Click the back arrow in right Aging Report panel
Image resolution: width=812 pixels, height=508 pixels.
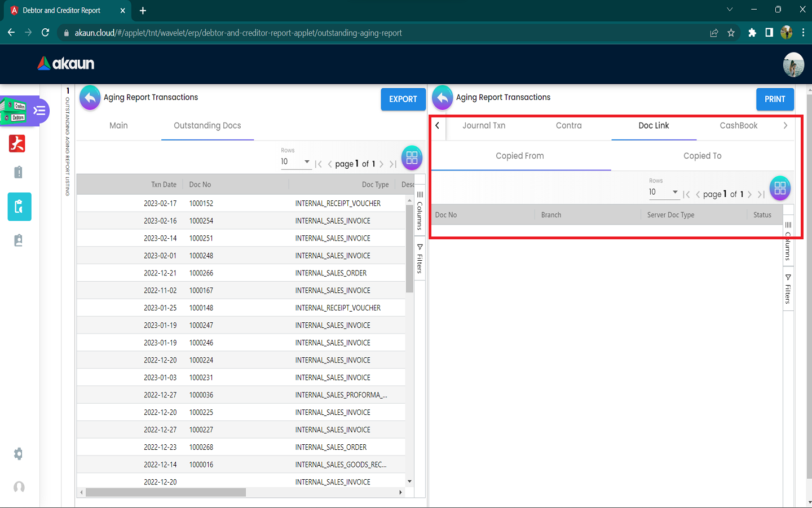click(x=442, y=98)
